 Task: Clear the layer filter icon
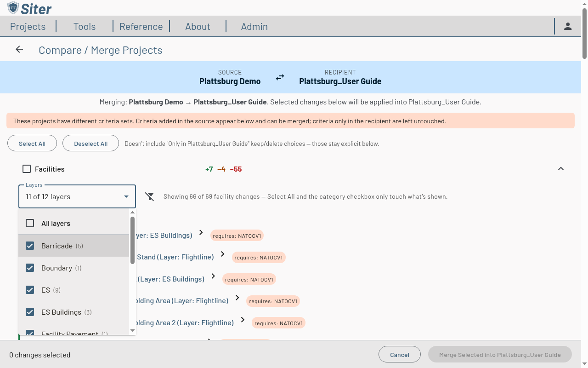pos(150,196)
